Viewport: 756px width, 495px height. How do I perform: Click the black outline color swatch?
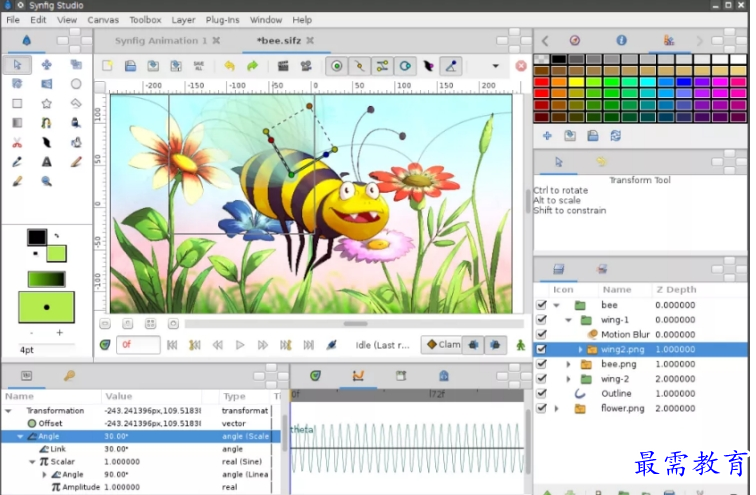click(37, 238)
